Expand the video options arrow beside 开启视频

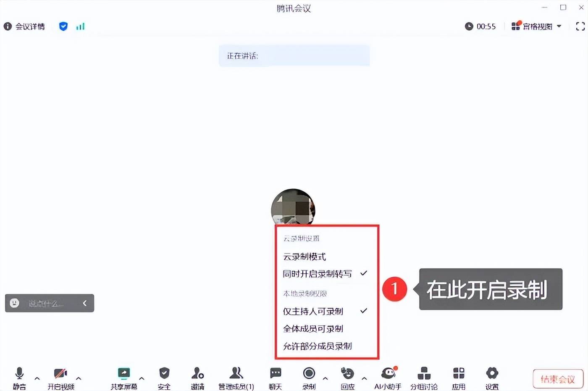coord(79,378)
